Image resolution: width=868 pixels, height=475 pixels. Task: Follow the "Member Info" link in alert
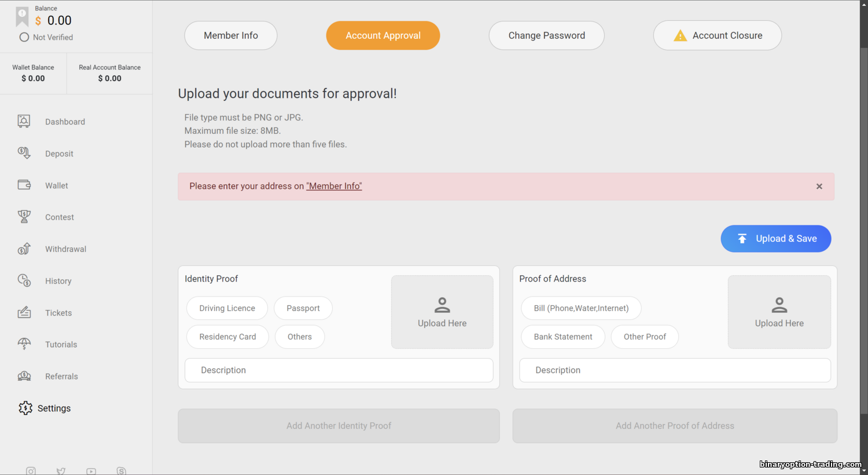[x=334, y=186]
